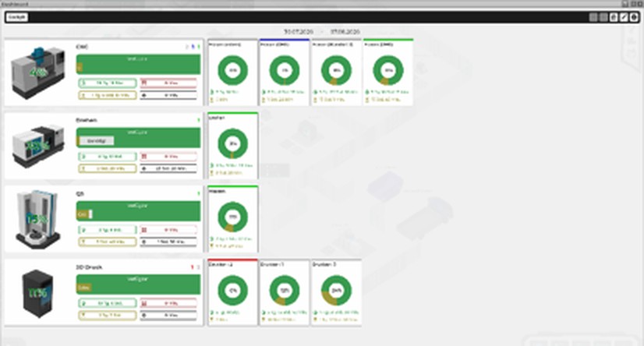
Task: Click the red-outlined time box in the 3D-Druck row
Action: pos(168,303)
